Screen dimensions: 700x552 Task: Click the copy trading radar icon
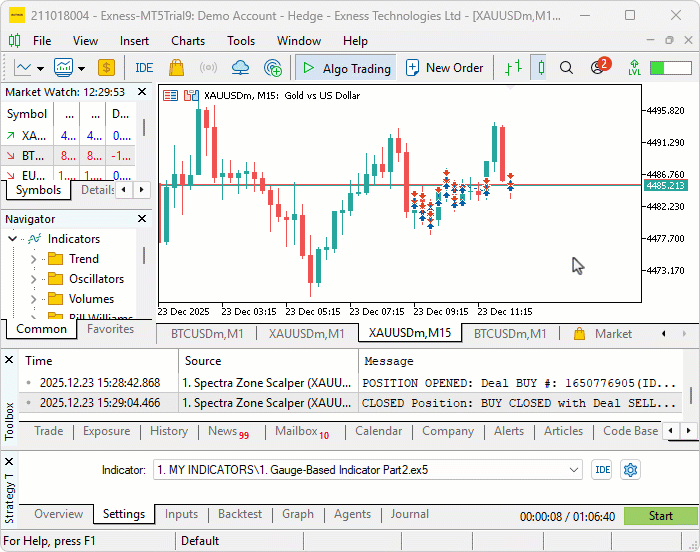(273, 68)
